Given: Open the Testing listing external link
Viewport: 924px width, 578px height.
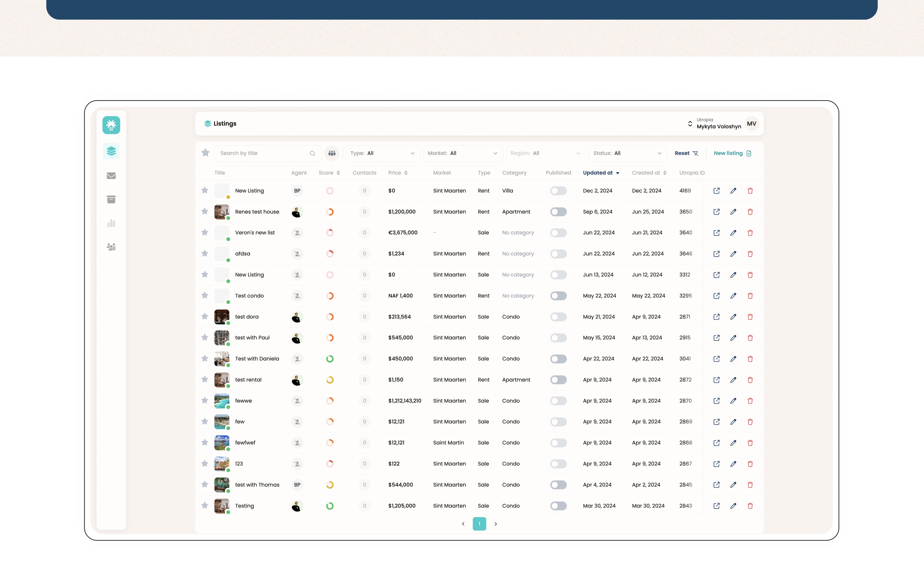Looking at the screenshot, I should [716, 506].
